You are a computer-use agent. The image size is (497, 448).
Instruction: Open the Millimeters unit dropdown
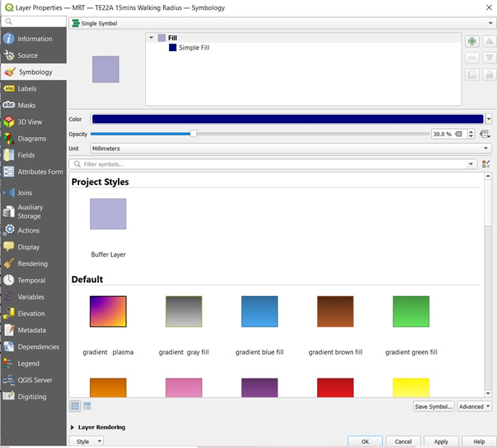tap(290, 148)
